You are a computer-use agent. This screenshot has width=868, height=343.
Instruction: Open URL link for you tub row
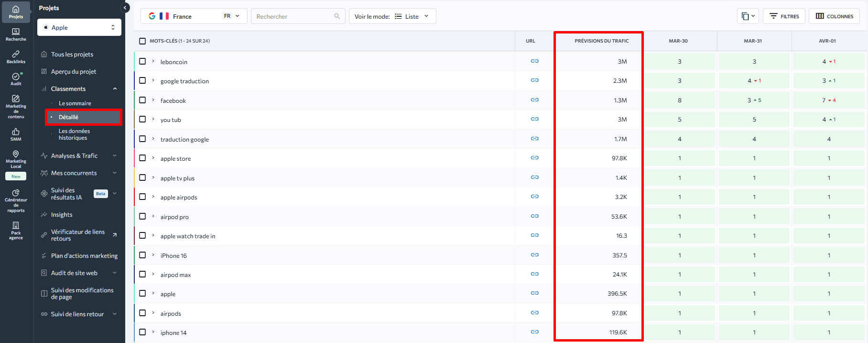(534, 119)
